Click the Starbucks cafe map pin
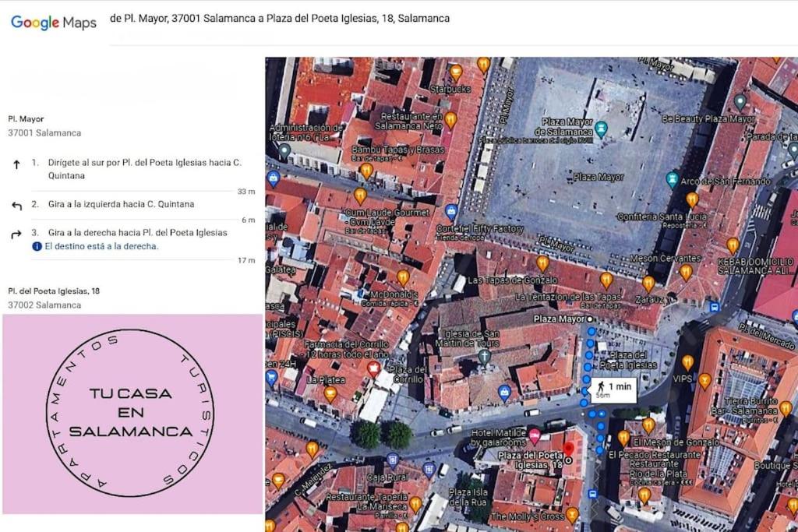The image size is (798, 532). 456,72
